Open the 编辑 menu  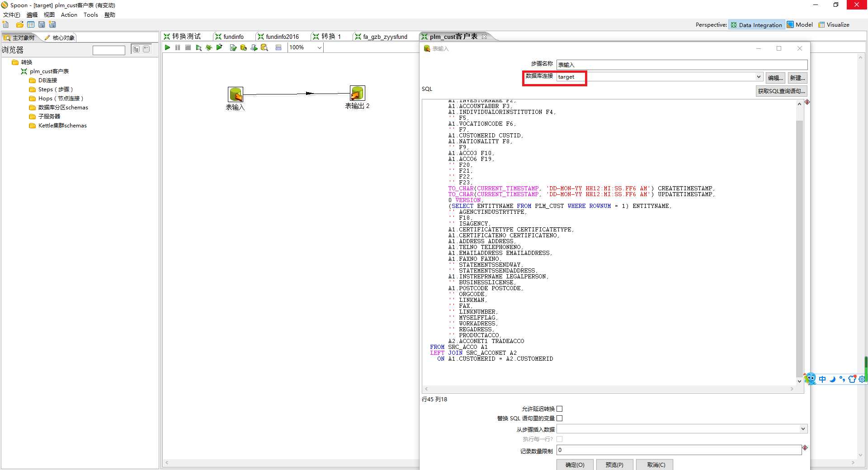click(x=32, y=15)
